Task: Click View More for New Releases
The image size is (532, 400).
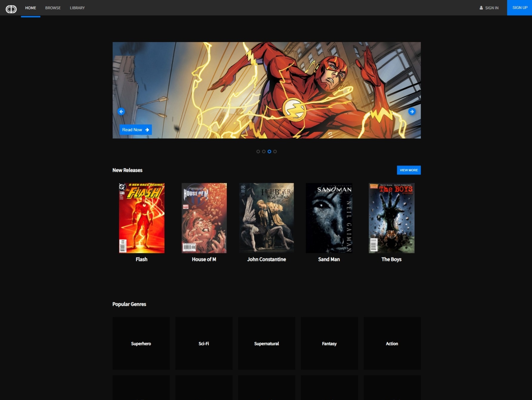Action: click(409, 170)
